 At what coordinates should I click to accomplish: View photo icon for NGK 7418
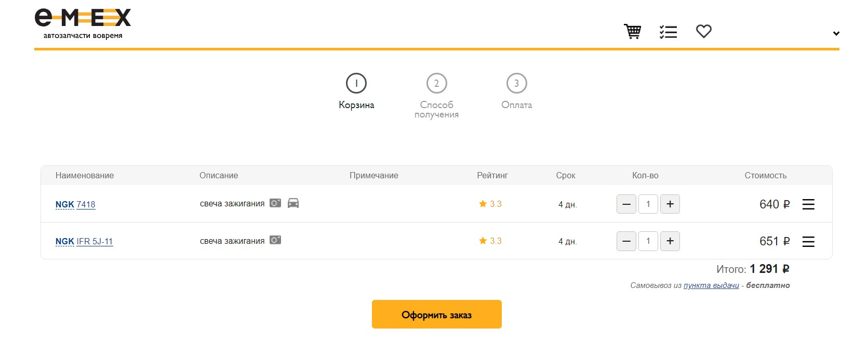(275, 203)
